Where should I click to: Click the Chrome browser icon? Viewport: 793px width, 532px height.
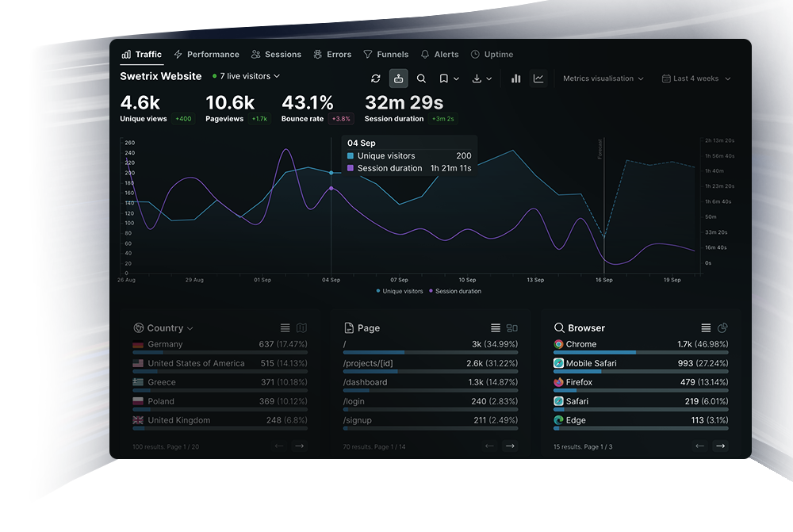coord(558,344)
